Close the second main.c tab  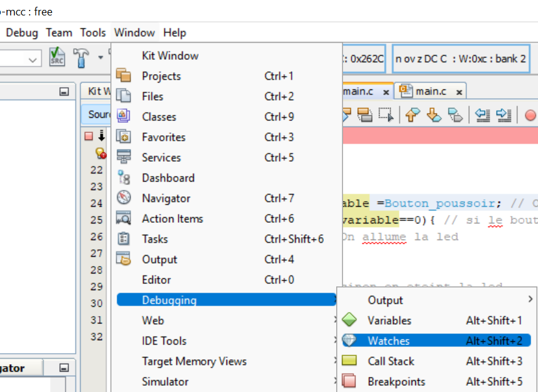(x=459, y=92)
